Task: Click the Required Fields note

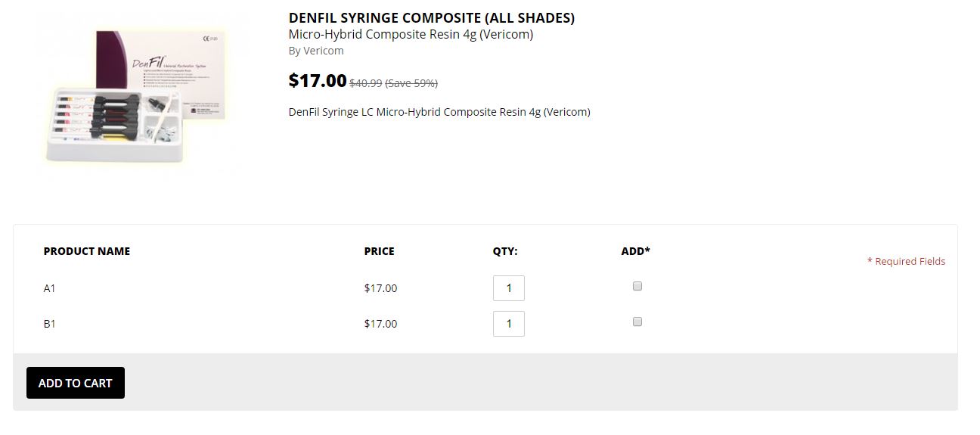Action: point(906,261)
